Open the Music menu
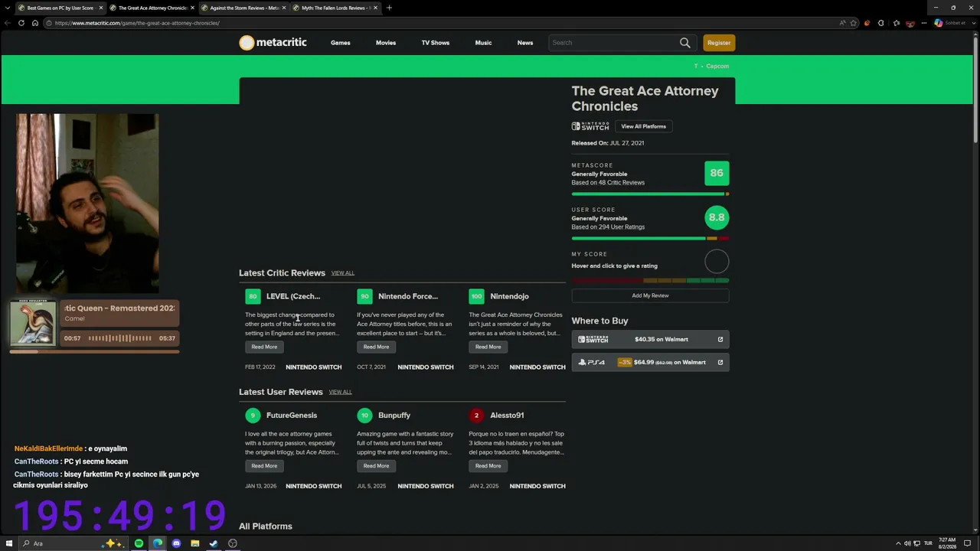 [x=483, y=43]
